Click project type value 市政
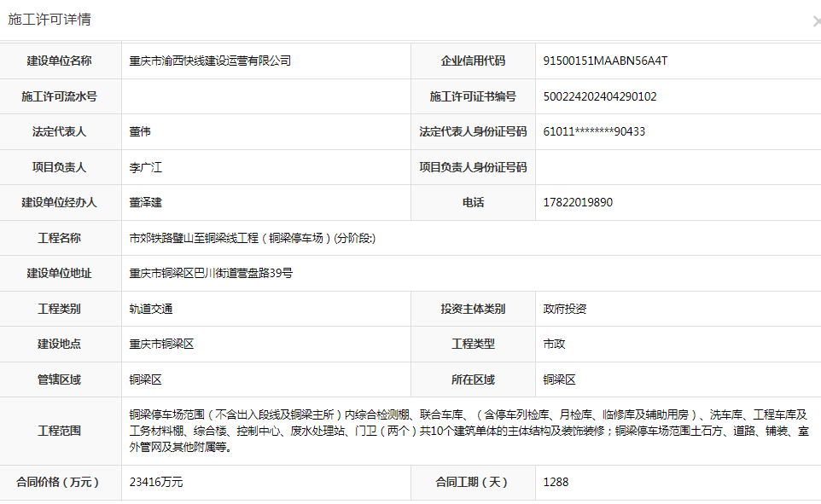821x504 pixels. click(554, 345)
